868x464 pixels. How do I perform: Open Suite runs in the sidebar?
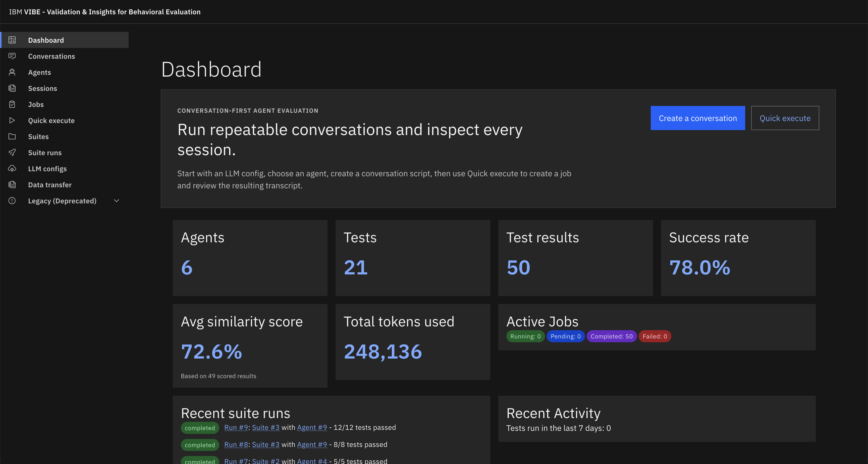[x=64, y=153]
